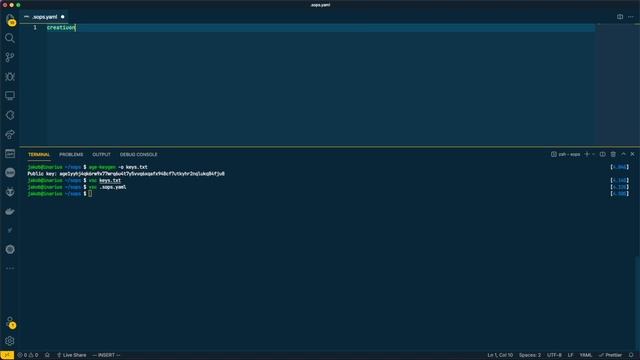The height and width of the screenshot is (360, 640).
Task: Open editor More Actions ellipsis menu
Action: click(631, 17)
